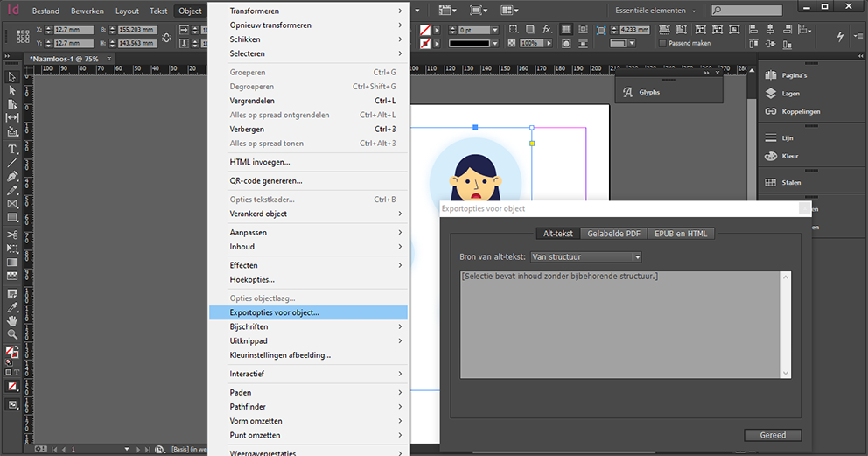Select the Type (T) tool
Viewport: 868px width, 456px height.
pos(12,150)
